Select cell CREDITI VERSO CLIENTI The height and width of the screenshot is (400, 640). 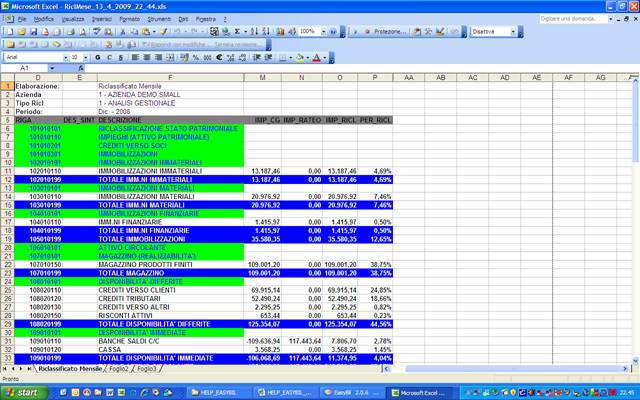(x=170, y=290)
